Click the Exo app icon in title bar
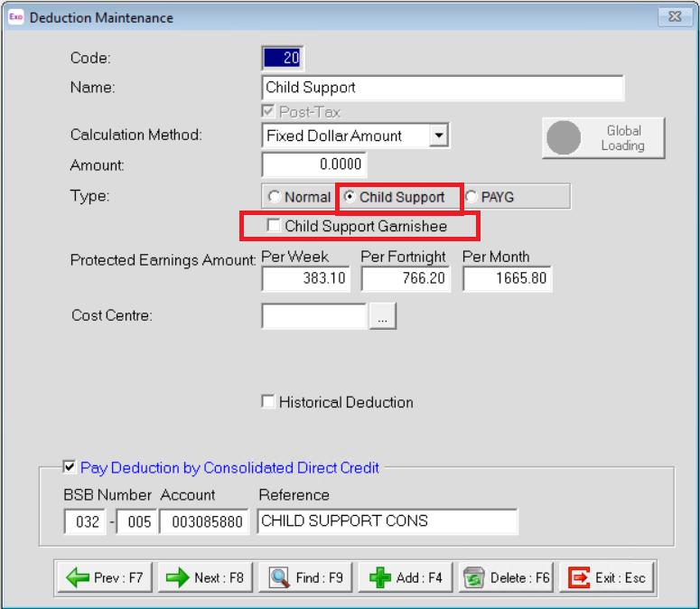This screenshot has height=609, width=700. pyautogui.click(x=15, y=17)
